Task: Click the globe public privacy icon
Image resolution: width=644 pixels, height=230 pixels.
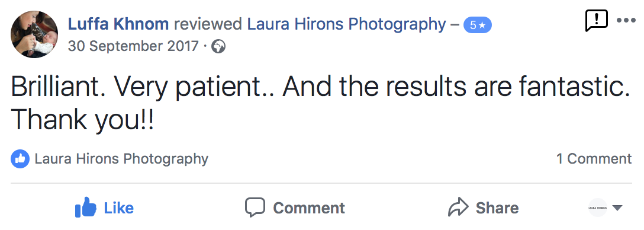Action: (218, 46)
